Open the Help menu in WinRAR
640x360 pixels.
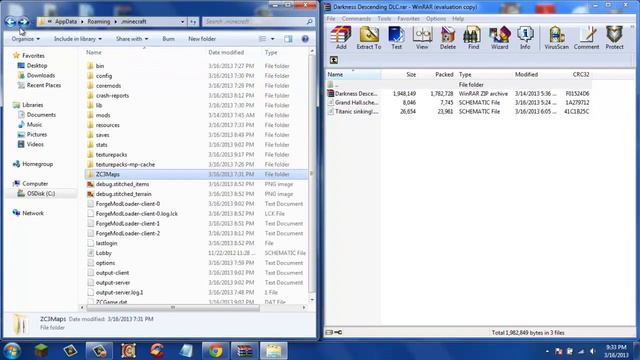click(x=458, y=19)
